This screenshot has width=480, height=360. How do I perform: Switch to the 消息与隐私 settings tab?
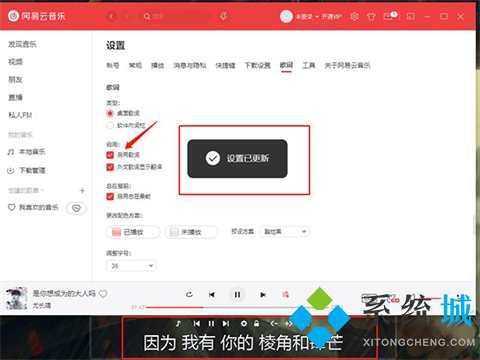190,65
